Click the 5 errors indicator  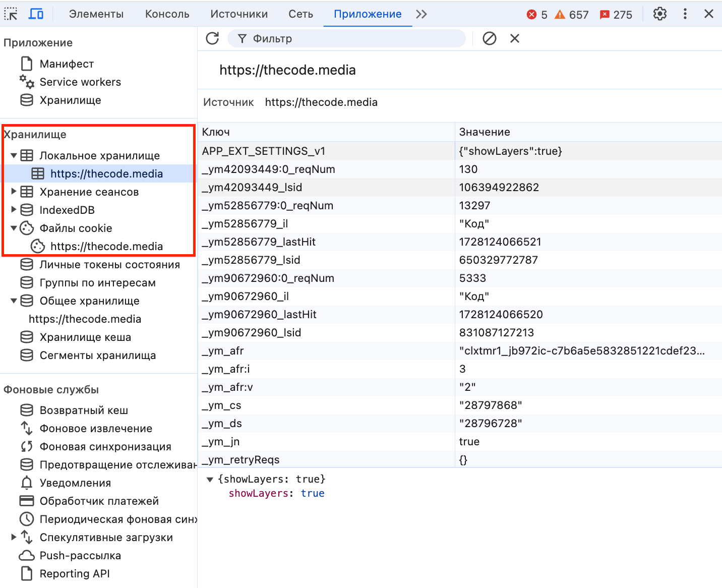pyautogui.click(x=537, y=14)
